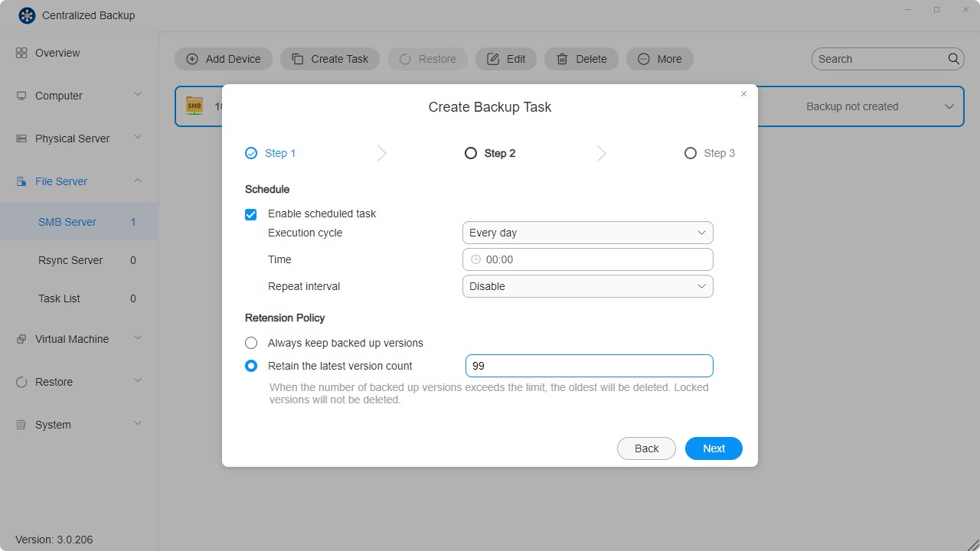Click the Edit icon in the toolbar

pos(495,59)
